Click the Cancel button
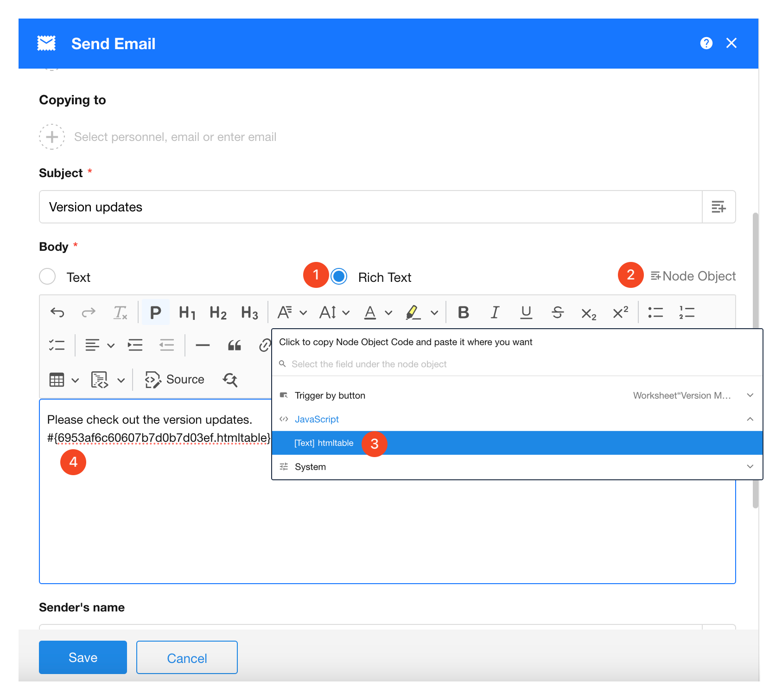 (x=187, y=657)
